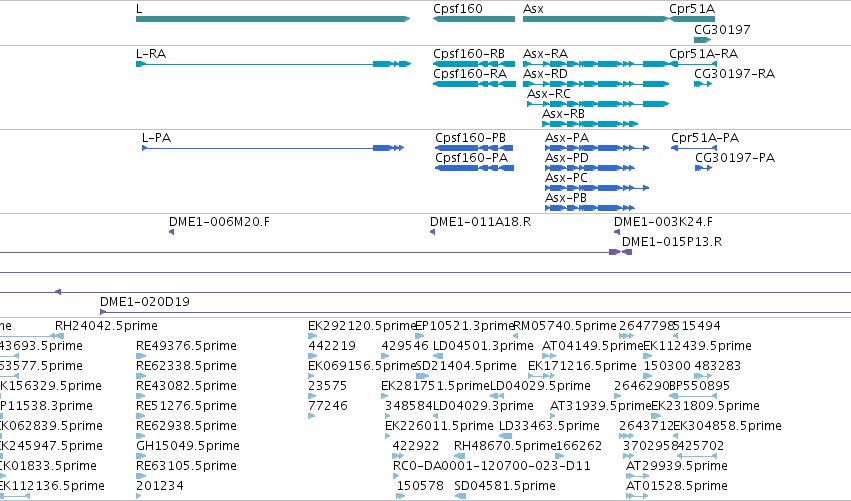Select clone end DME1-011A18.R
Viewport: 851px width, 501px height.
[x=433, y=232]
